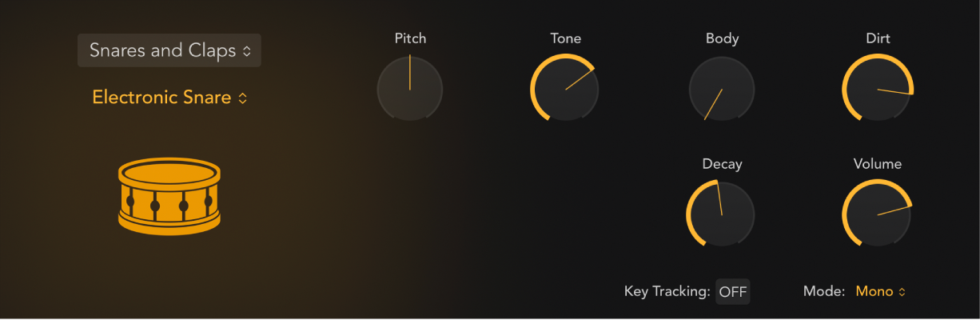Click the Body knob
The height and width of the screenshot is (320, 980).
pyautogui.click(x=721, y=88)
